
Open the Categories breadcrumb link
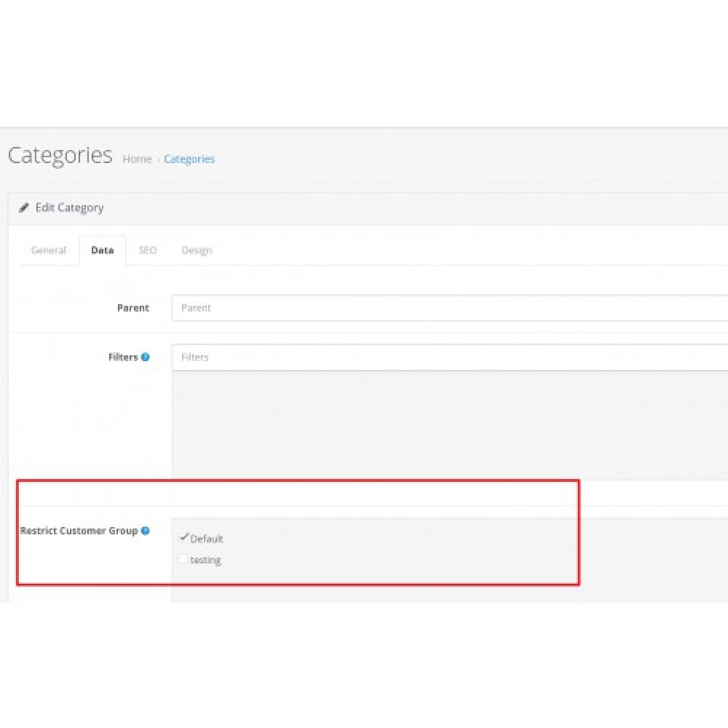(189, 159)
